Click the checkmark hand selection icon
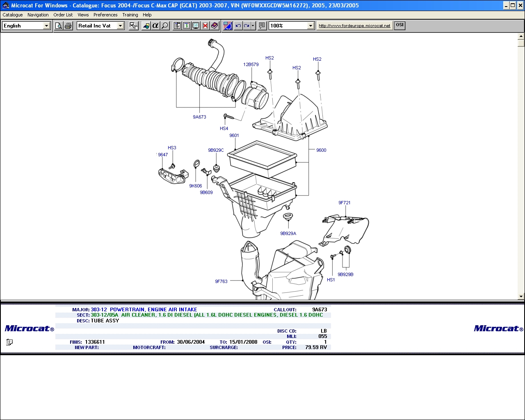Screen dimensions: 525x420 pyautogui.click(x=134, y=26)
